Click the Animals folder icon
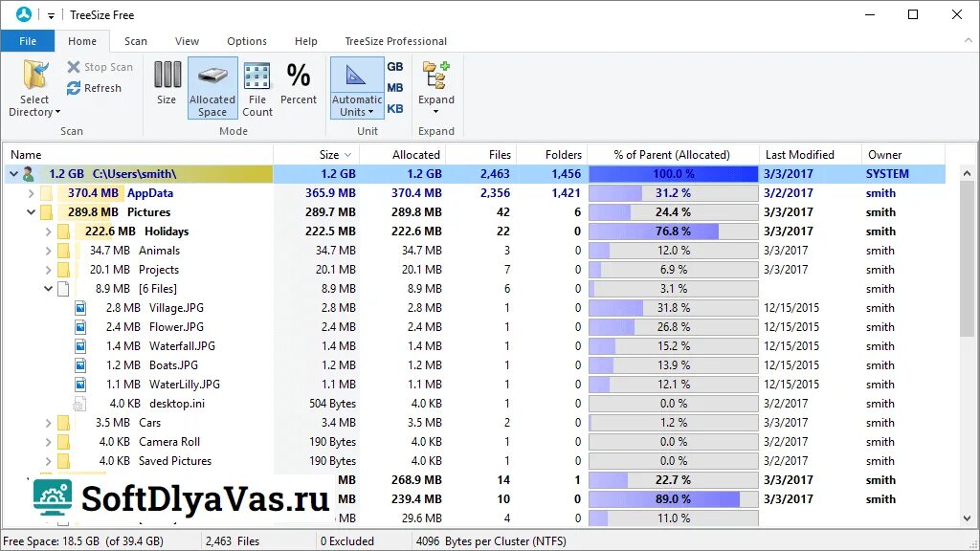 (64, 252)
